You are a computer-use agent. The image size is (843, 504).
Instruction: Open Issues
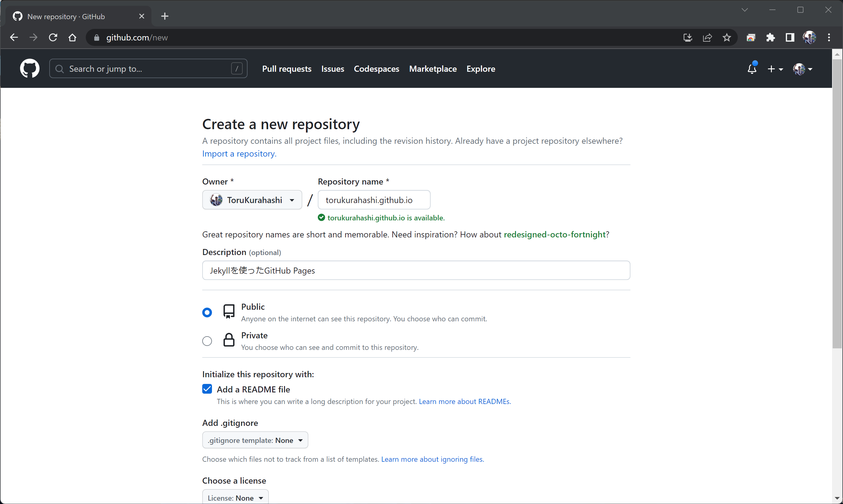coord(333,69)
